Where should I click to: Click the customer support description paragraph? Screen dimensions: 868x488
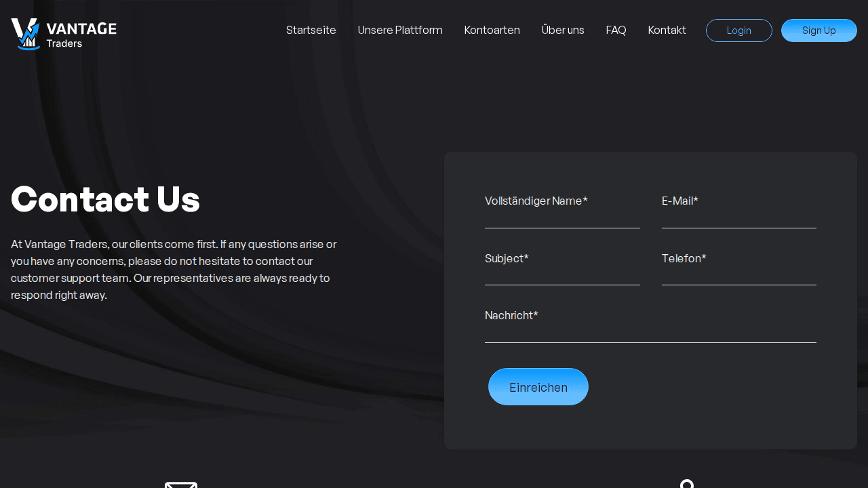(x=174, y=270)
